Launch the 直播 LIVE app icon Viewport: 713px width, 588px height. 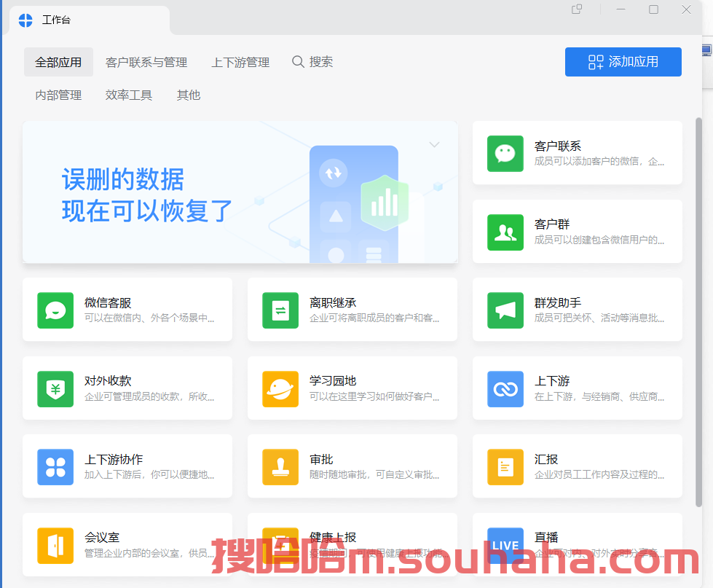pyautogui.click(x=505, y=544)
